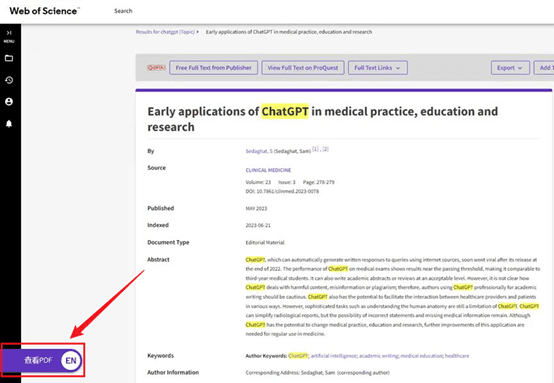Viewport: 554px width, 383px height.
Task: Open the Export dropdown
Action: [510, 68]
